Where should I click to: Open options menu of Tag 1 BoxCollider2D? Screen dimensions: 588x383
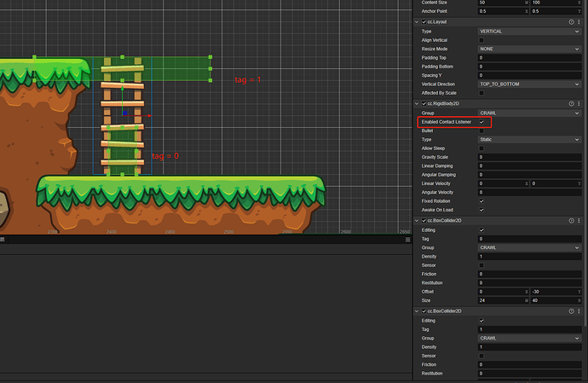click(578, 311)
